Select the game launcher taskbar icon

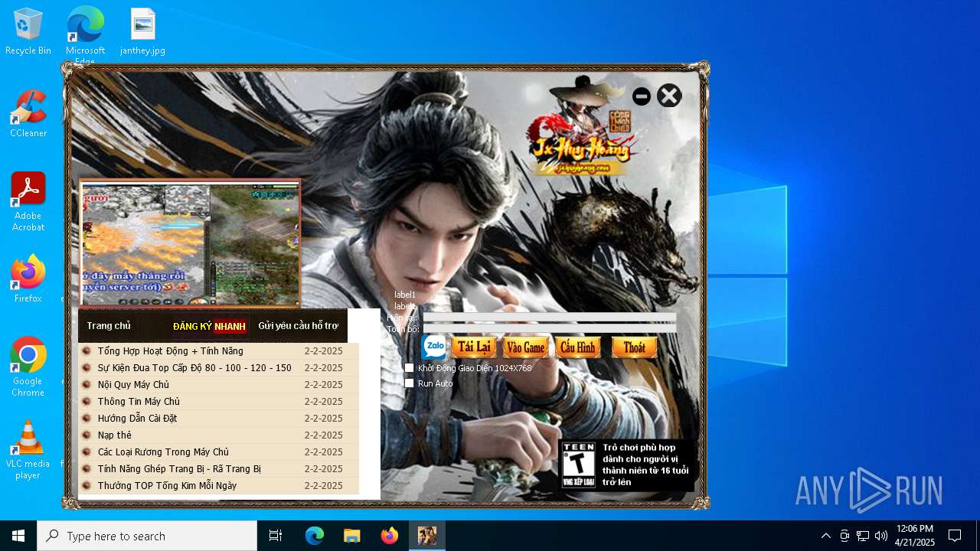point(427,536)
